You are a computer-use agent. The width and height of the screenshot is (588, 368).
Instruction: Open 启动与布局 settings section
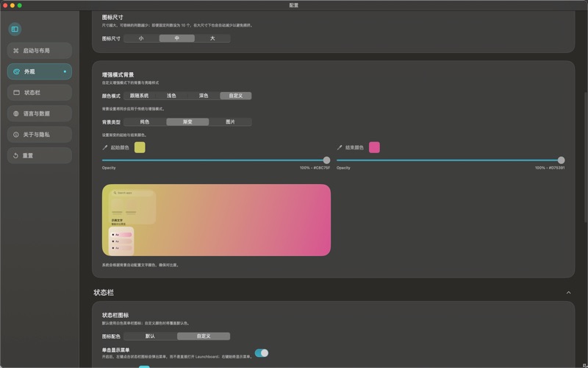pyautogui.click(x=40, y=50)
